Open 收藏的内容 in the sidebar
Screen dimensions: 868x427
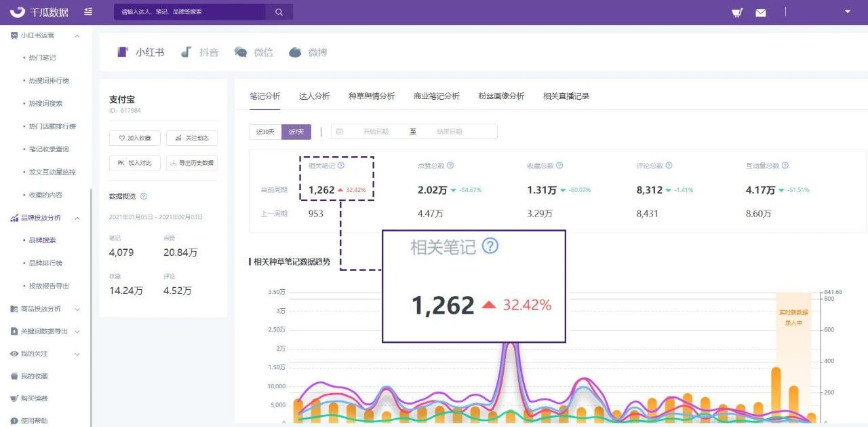[x=45, y=195]
